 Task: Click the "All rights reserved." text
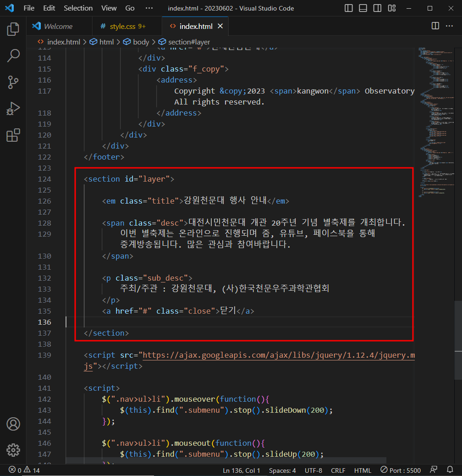[220, 102]
